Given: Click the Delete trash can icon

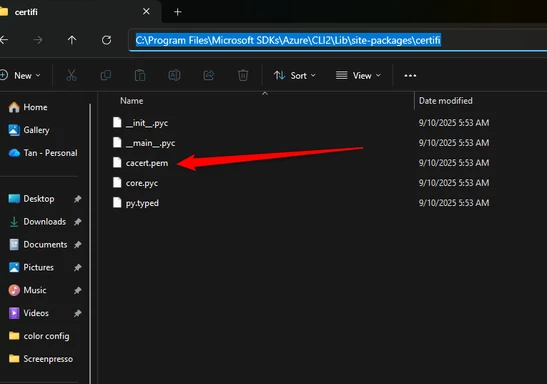Looking at the screenshot, I should (243, 75).
